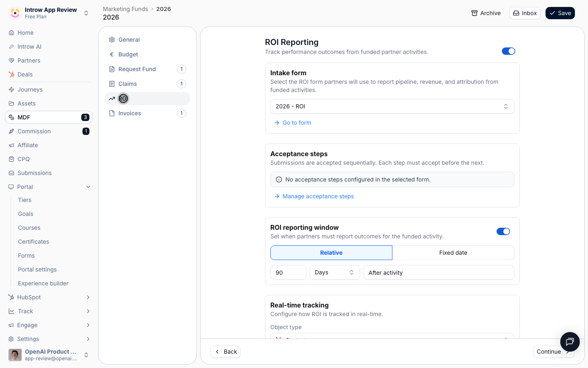588x368 pixels.
Task: Open Journeys in the sidebar
Action: click(49, 90)
